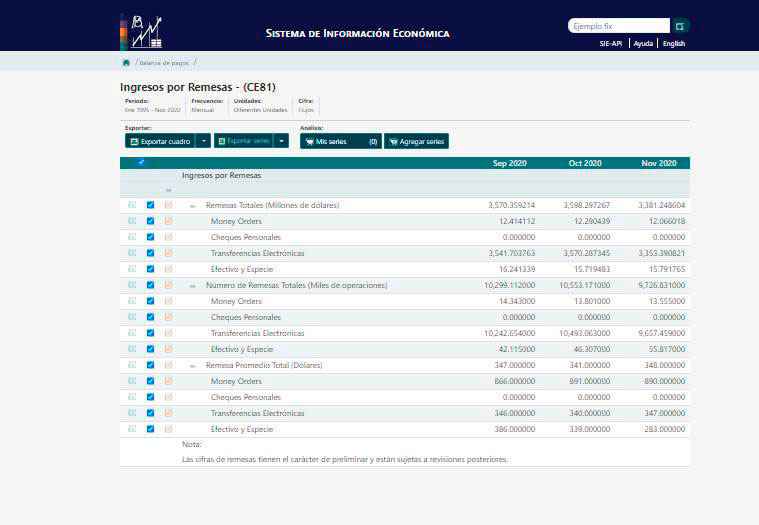Uncheck the Remesas Totales row checkbox
The image size is (759, 525).
click(x=150, y=205)
